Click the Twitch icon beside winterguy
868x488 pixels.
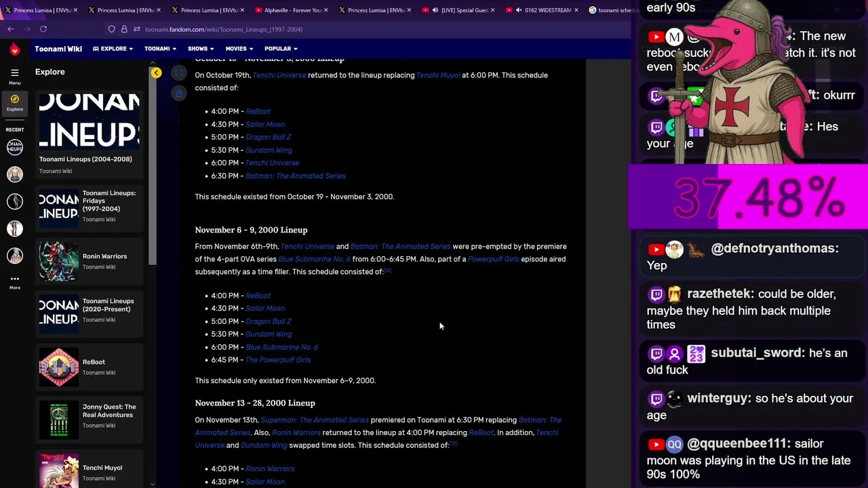pyautogui.click(x=656, y=399)
